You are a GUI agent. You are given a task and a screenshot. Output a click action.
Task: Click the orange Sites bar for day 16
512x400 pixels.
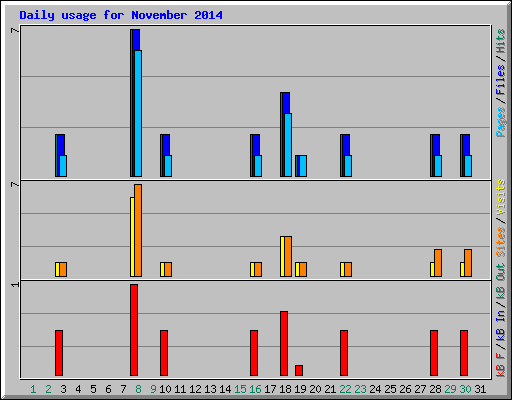tap(258, 269)
